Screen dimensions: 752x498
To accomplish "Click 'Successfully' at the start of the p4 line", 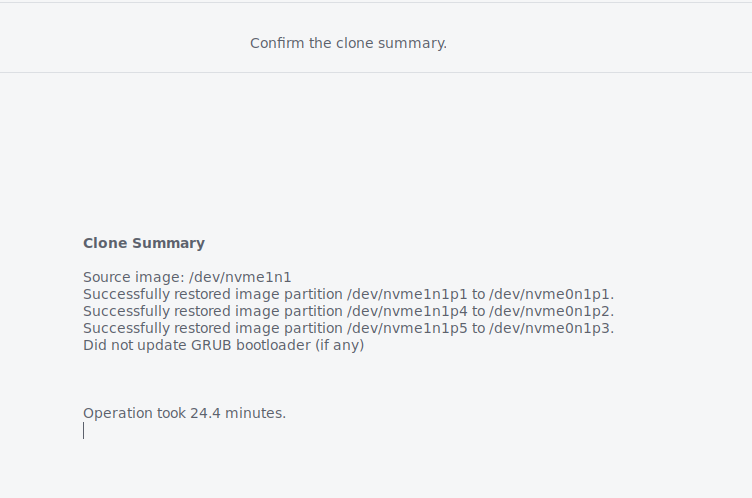I will [127, 311].
